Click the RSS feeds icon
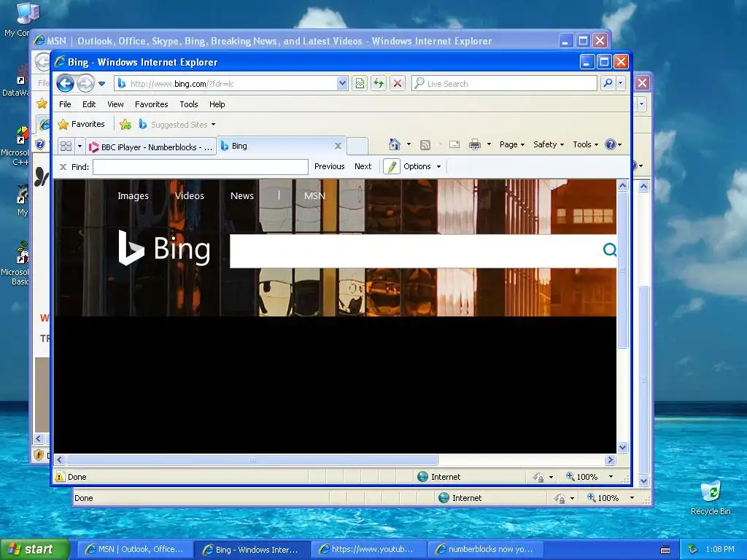 pyautogui.click(x=425, y=145)
